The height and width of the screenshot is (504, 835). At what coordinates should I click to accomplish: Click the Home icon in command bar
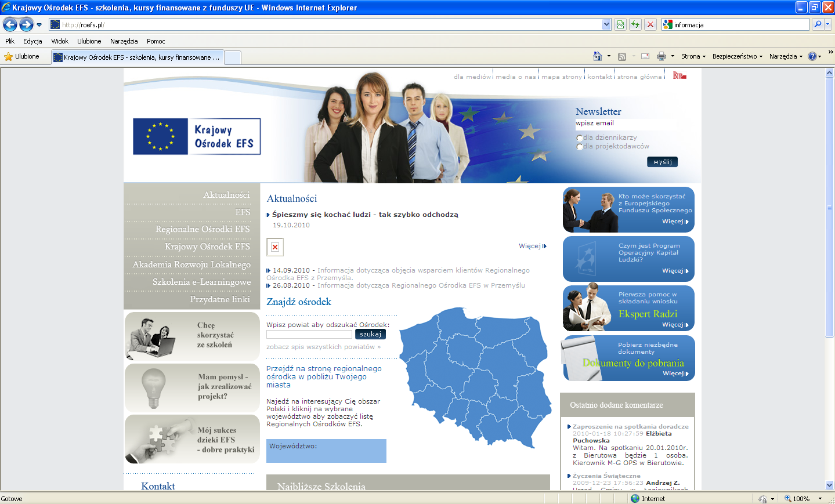tap(598, 56)
